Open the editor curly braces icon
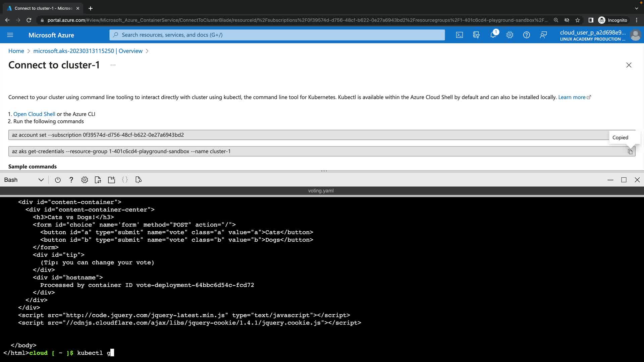Image resolution: width=644 pixels, height=362 pixels. pyautogui.click(x=125, y=180)
